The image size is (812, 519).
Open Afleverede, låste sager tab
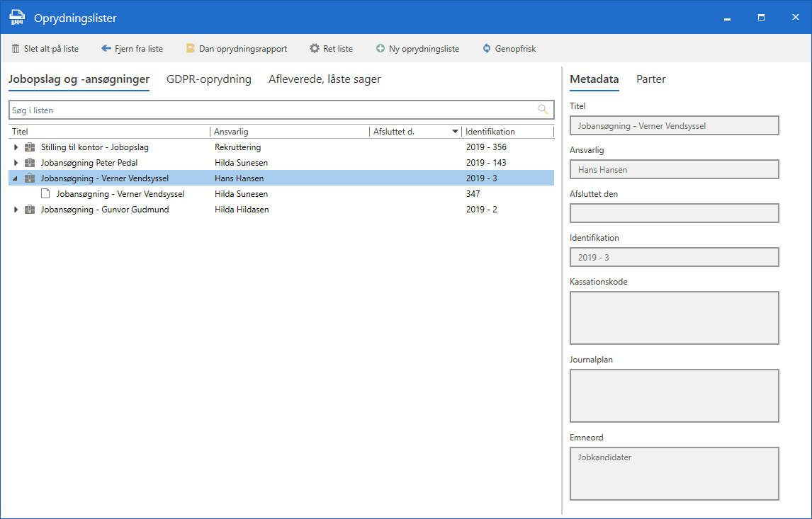(x=325, y=79)
